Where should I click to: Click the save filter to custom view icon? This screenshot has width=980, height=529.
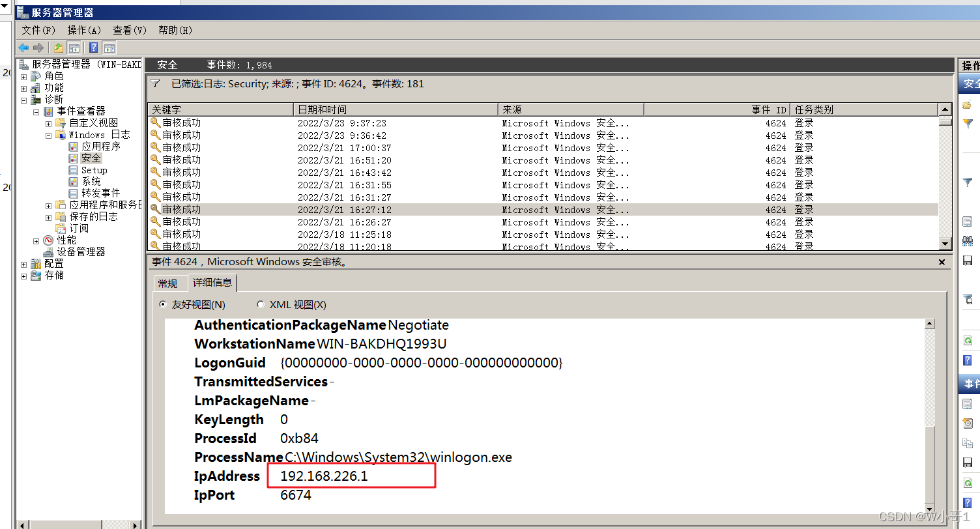tap(968, 299)
